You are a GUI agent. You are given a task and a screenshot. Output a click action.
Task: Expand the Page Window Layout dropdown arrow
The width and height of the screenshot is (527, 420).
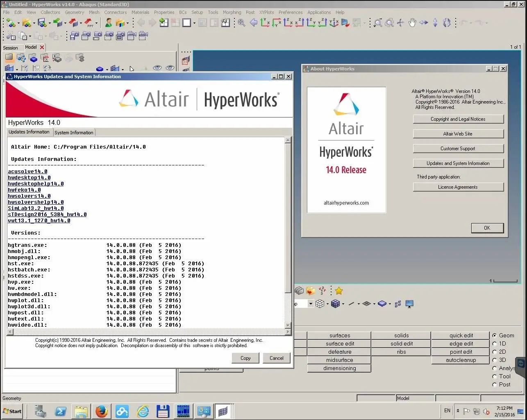click(194, 23)
